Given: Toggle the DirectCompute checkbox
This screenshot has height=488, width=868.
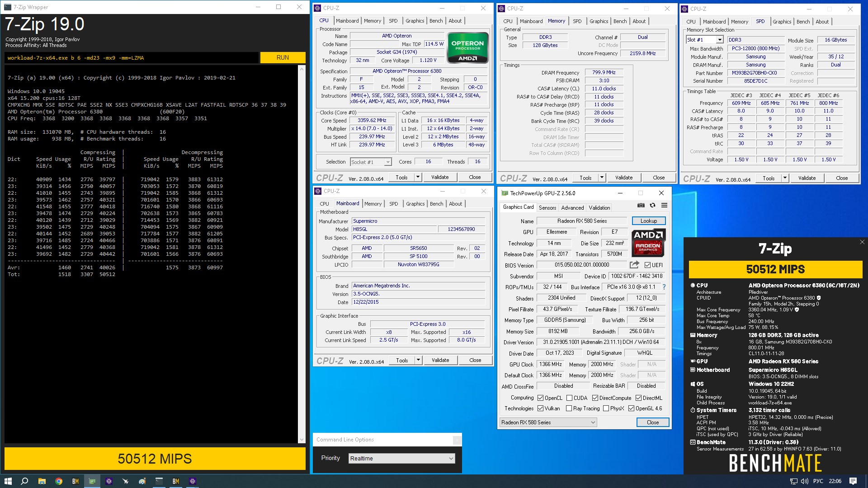Looking at the screenshot, I should (x=595, y=398).
